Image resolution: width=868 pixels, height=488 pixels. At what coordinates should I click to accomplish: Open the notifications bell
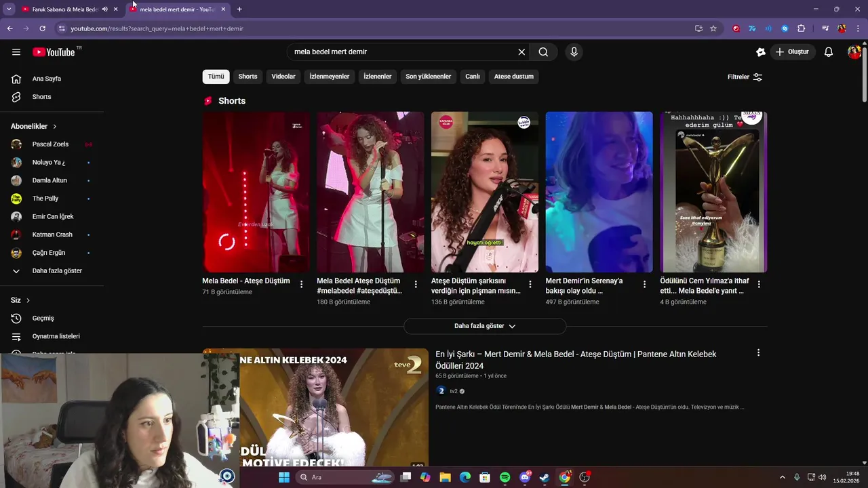coord(828,52)
